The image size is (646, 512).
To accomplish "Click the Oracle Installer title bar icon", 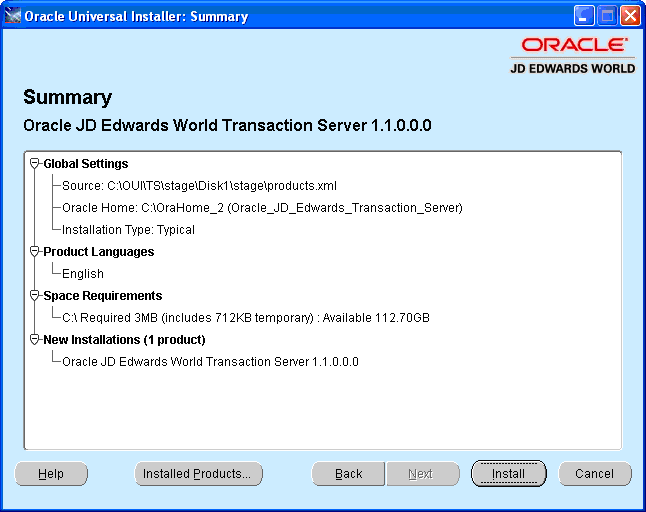I will 12,16.
